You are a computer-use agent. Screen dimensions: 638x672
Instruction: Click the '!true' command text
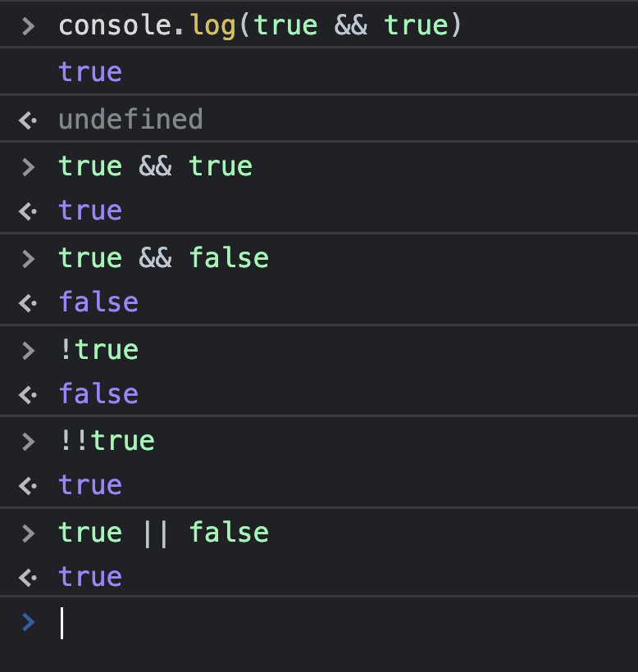[98, 350]
